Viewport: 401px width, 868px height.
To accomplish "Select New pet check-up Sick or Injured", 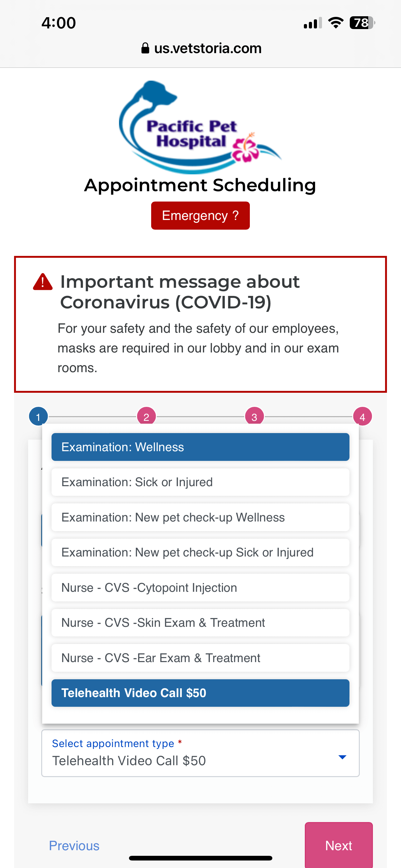I will pos(200,552).
